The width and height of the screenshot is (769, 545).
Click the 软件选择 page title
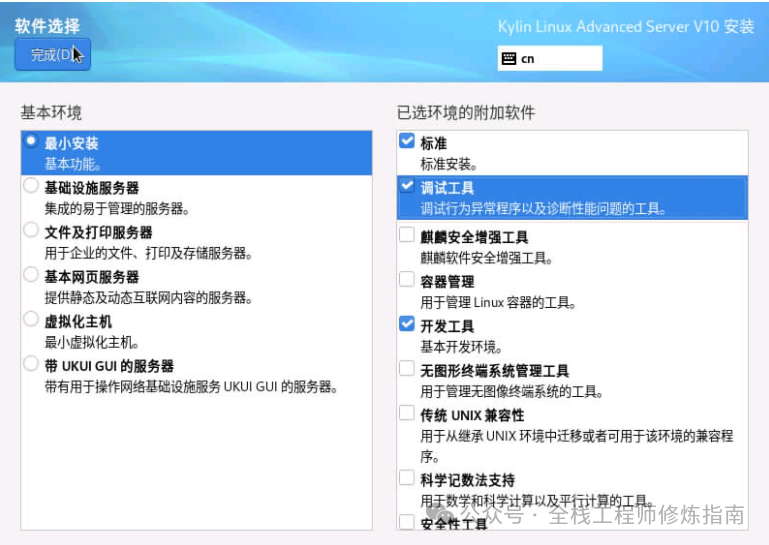coord(47,26)
